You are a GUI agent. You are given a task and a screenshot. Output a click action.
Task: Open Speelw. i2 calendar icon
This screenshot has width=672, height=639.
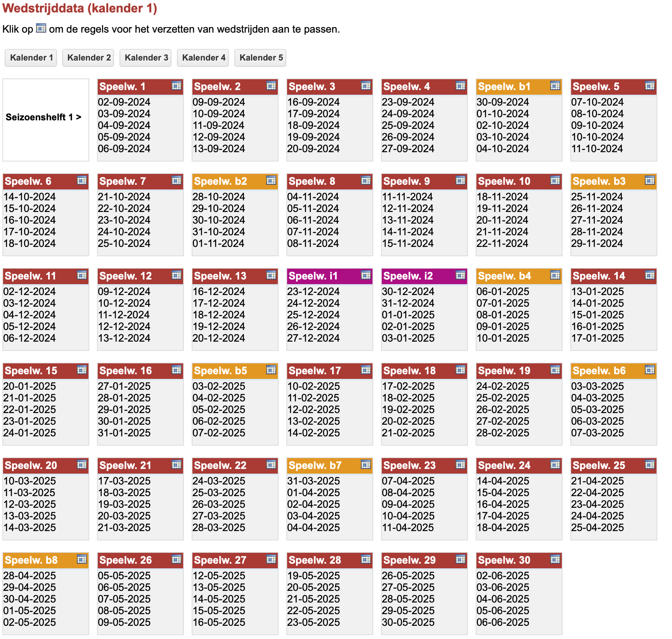pos(461,275)
